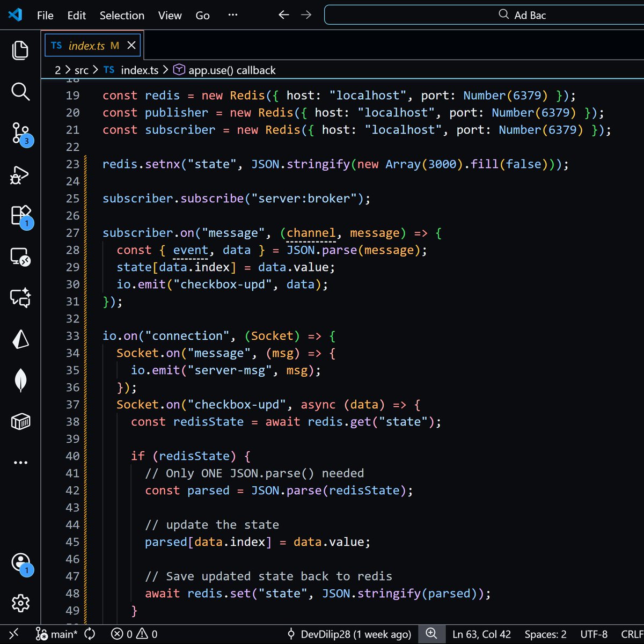Change end of line sequence CRLF
The height and width of the screenshot is (644, 644).
tap(632, 634)
